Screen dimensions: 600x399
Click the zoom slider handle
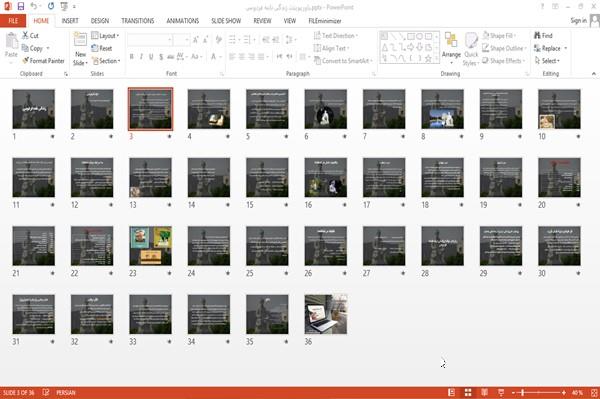point(523,392)
